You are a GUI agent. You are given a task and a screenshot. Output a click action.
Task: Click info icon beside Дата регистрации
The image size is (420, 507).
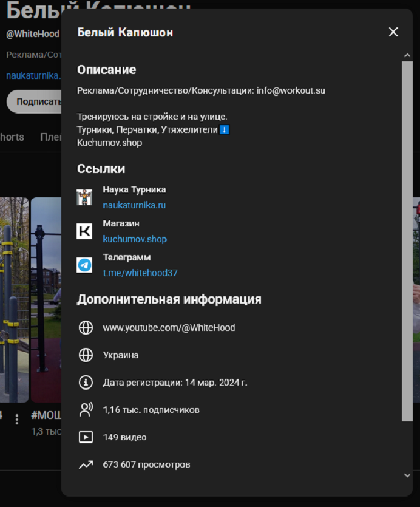pos(86,383)
